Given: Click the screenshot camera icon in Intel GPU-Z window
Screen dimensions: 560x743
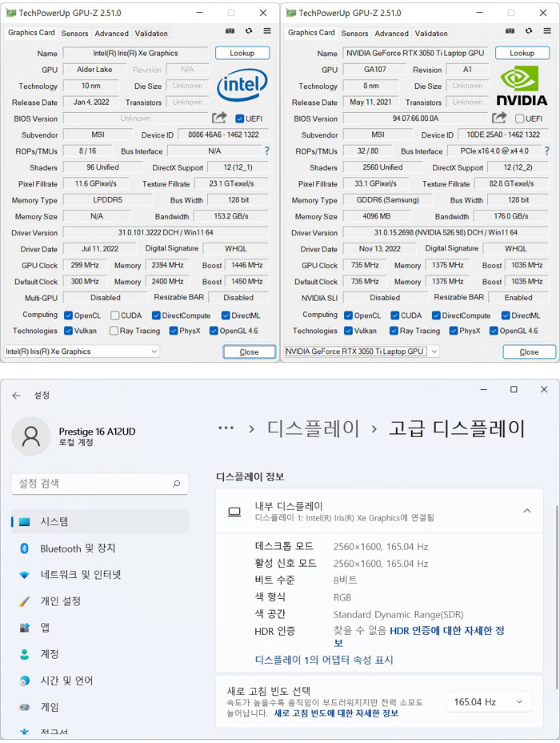Looking at the screenshot, I should pyautogui.click(x=230, y=31).
